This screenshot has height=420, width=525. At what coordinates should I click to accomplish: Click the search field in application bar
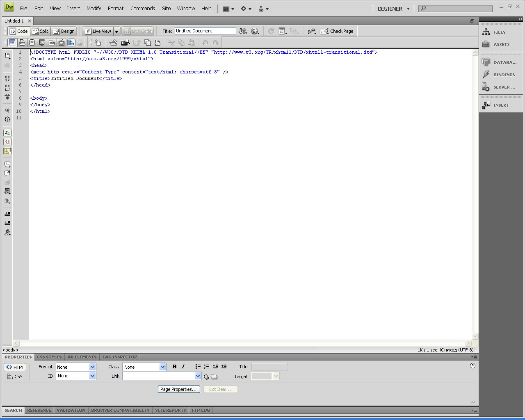(455, 8)
